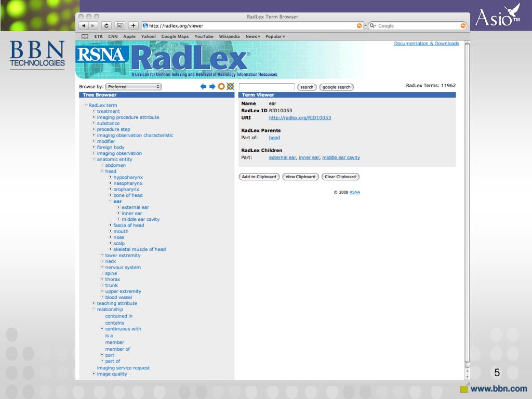Image resolution: width=532 pixels, height=399 pixels.
Task: Collapse the anatomic entity node
Action: (94, 159)
